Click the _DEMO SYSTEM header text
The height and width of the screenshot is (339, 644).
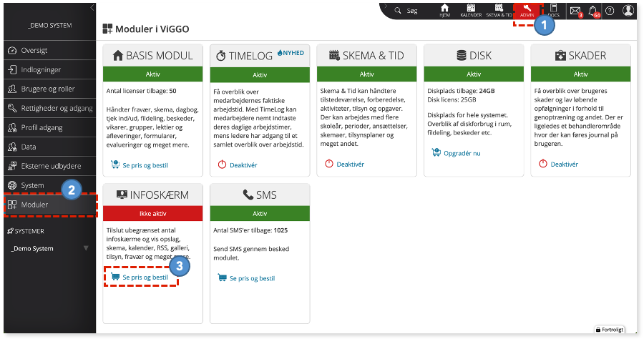point(49,26)
